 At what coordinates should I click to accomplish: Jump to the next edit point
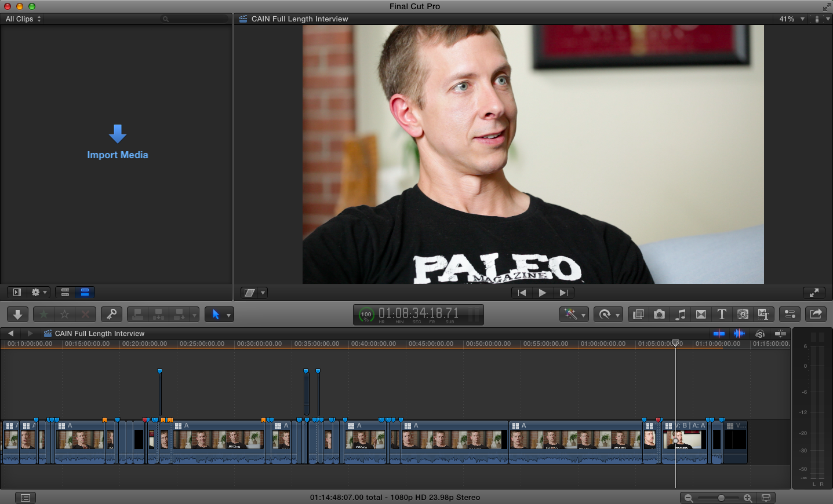(563, 293)
